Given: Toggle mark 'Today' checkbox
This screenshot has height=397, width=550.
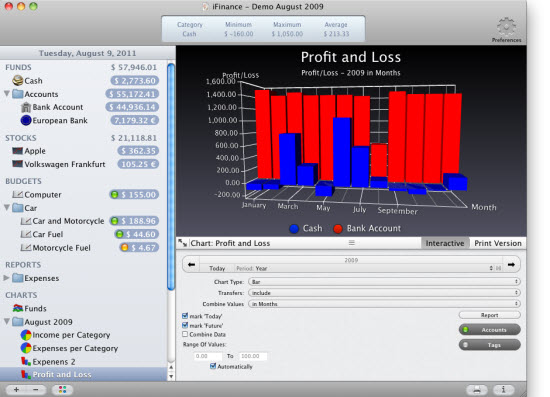Looking at the screenshot, I should [x=185, y=316].
